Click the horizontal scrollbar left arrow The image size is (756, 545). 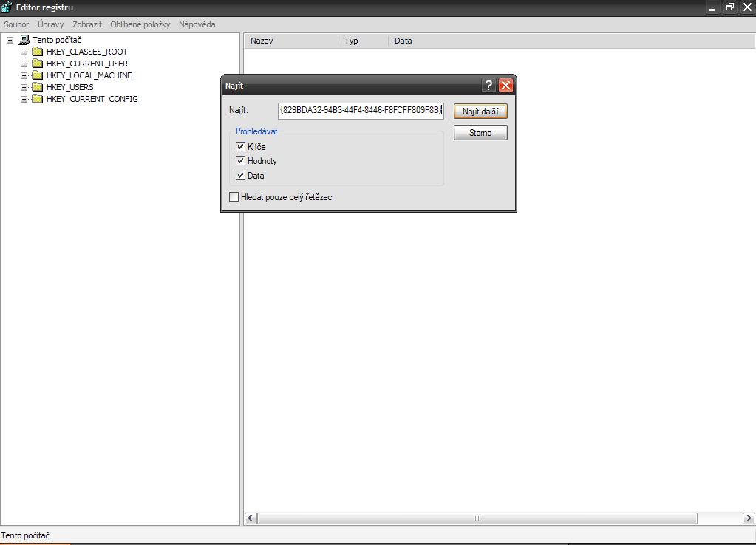coord(251,518)
